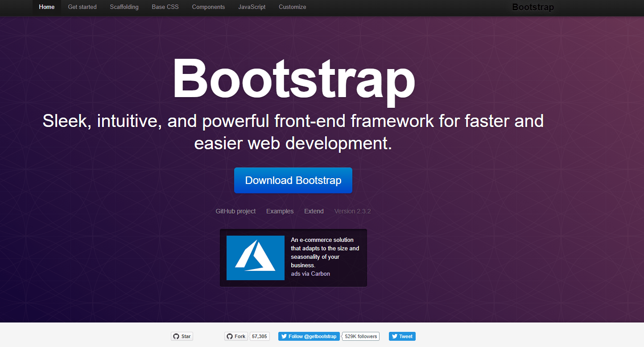Click the Version 2.3.2 text
This screenshot has height=347, width=644.
pyautogui.click(x=352, y=211)
